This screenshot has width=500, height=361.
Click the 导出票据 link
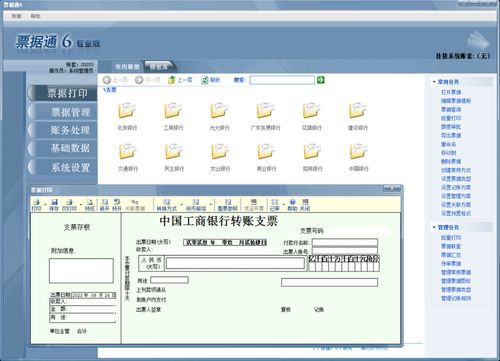[451, 135]
